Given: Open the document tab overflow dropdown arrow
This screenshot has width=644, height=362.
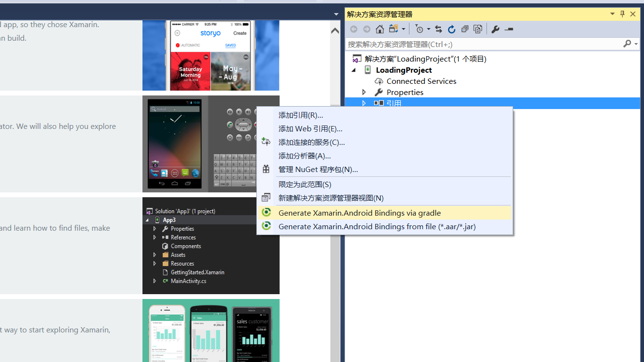Looking at the screenshot, I should click(x=336, y=14).
